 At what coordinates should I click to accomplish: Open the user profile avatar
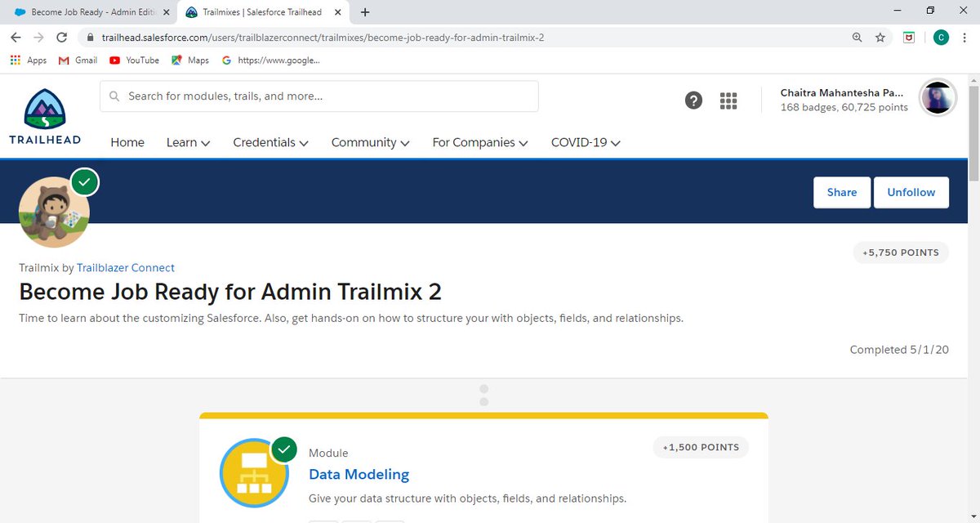tap(938, 98)
